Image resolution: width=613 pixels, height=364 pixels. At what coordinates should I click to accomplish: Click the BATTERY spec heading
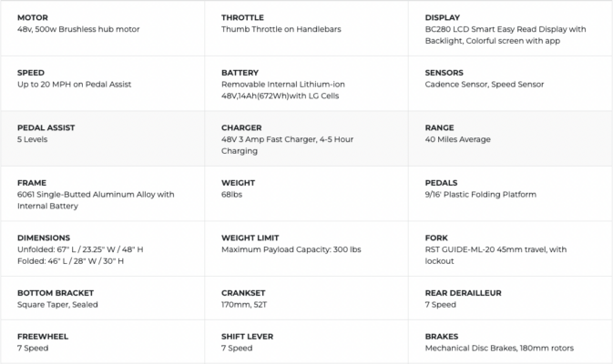240,73
